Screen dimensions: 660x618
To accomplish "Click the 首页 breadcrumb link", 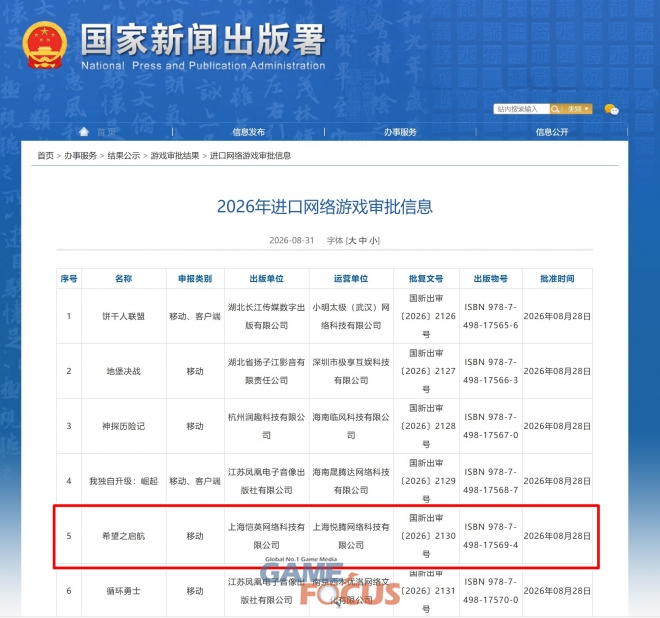I will pos(45,156).
